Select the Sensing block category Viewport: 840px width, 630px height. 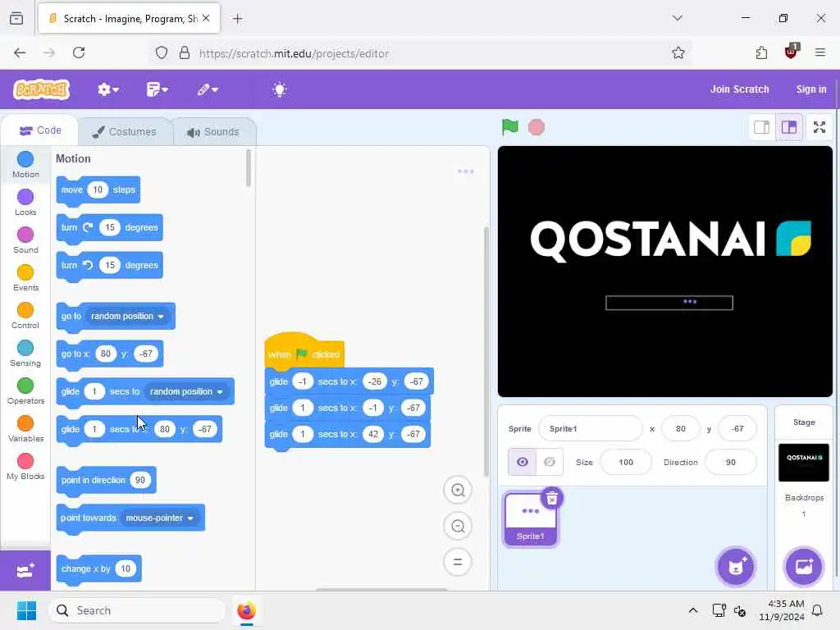tap(25, 354)
